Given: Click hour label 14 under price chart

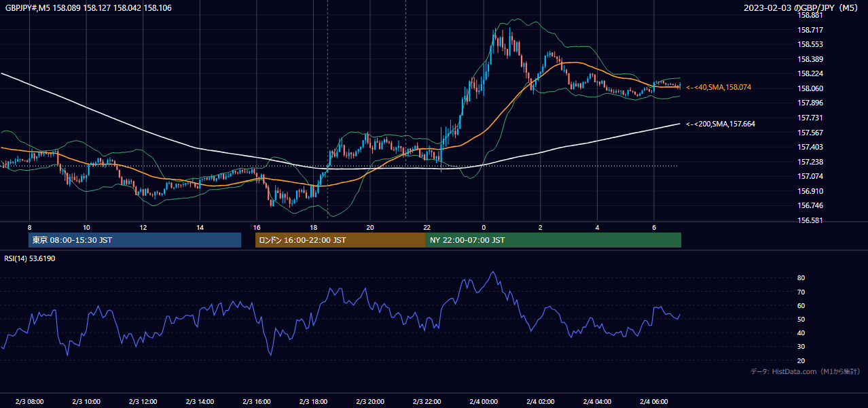Looking at the screenshot, I should 200,227.
